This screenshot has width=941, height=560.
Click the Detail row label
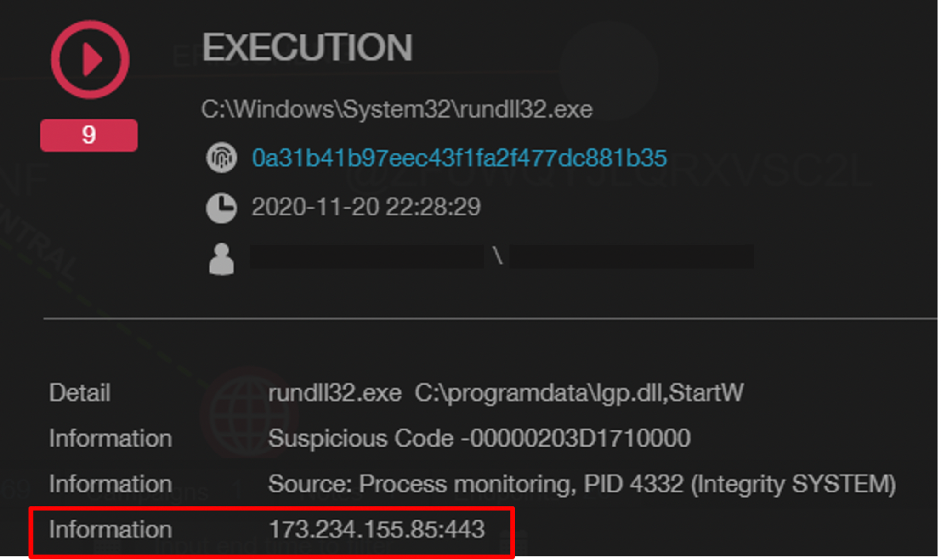[79, 393]
